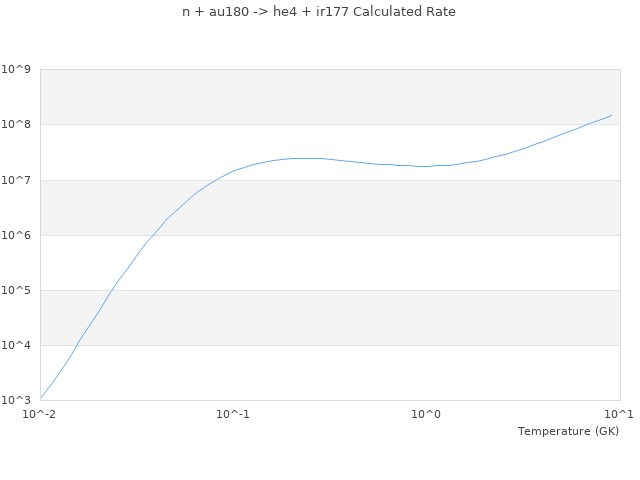Click the blue curve above the 10^0 tick
This screenshot has height=480, width=640.
pos(427,166)
